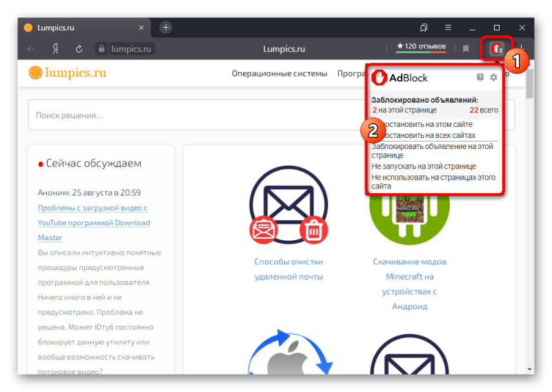Screen dimensions: 552x392
Task: Choose Заблокировать объявление на этой странице
Action: [x=433, y=150]
